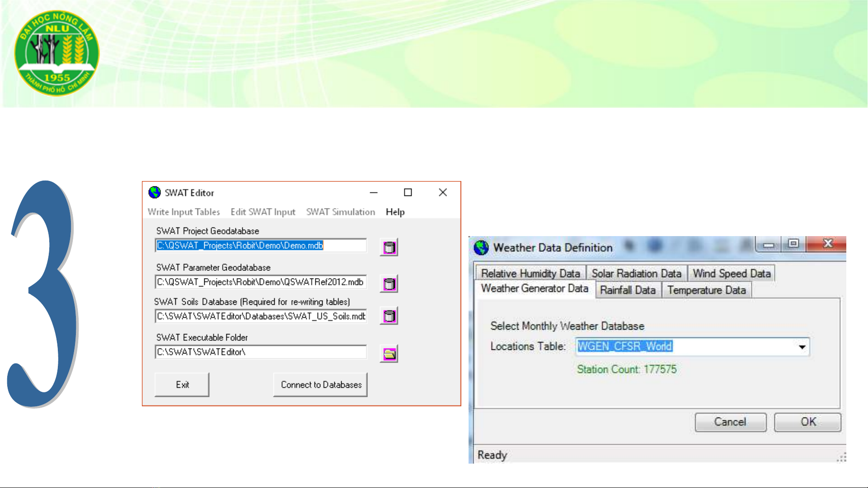Click the SWAT Executable Folder path field

point(261,352)
